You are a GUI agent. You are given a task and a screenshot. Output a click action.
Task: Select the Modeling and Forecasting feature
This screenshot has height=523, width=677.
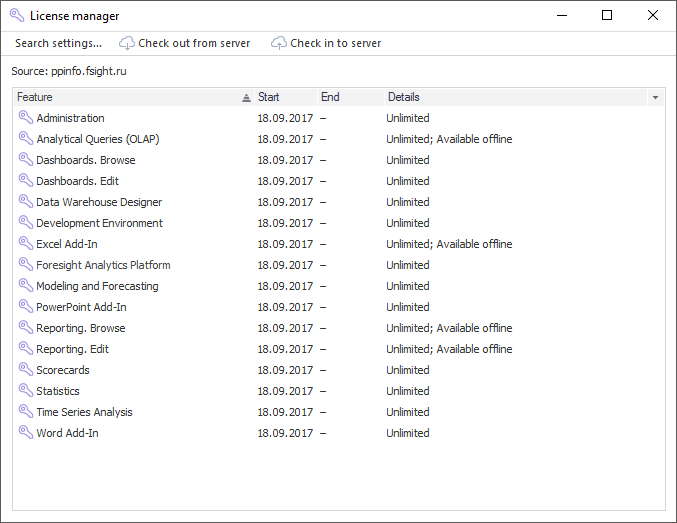tap(97, 286)
